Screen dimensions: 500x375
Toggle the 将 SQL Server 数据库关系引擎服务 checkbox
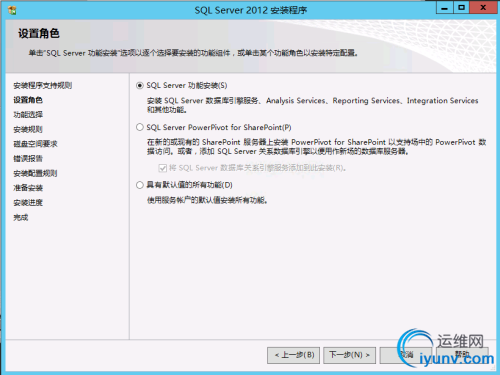[162, 168]
